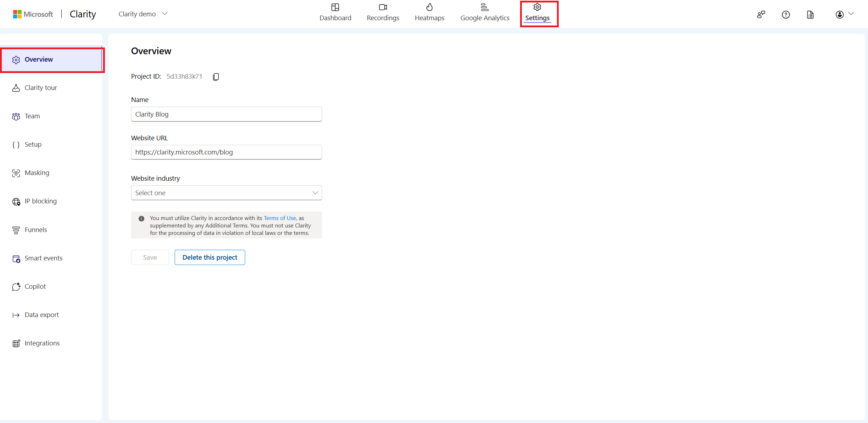Image resolution: width=868 pixels, height=423 pixels.
Task: Copy the Project ID to clipboard
Action: (x=216, y=77)
